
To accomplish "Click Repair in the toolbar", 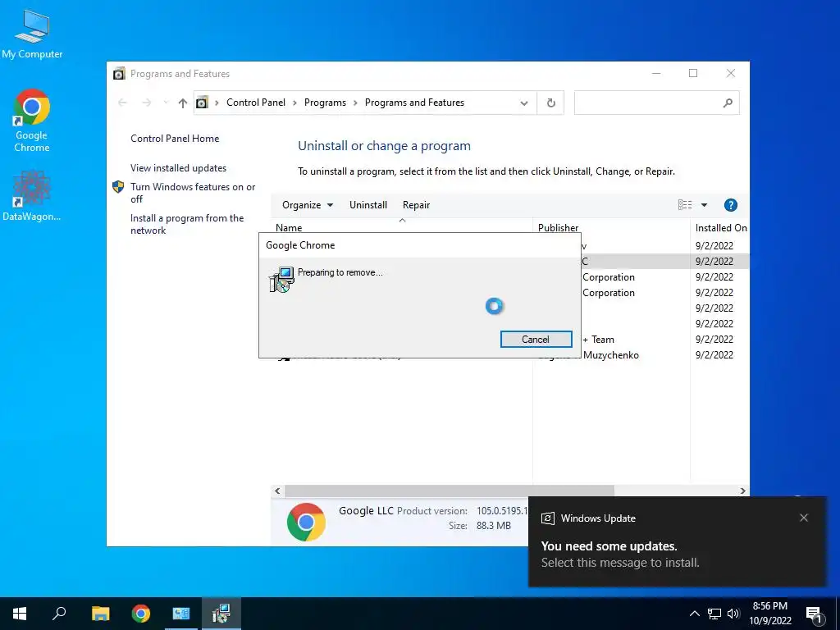I will (x=416, y=205).
